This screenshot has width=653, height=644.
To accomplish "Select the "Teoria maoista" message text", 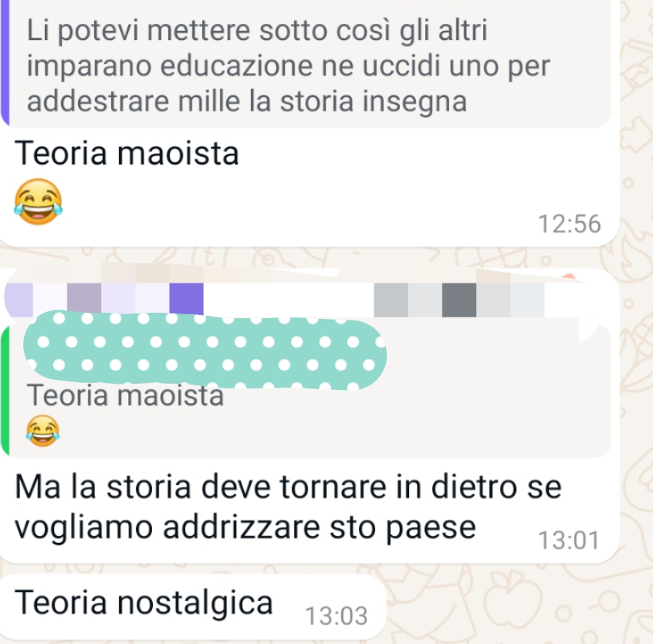I will point(127,154).
